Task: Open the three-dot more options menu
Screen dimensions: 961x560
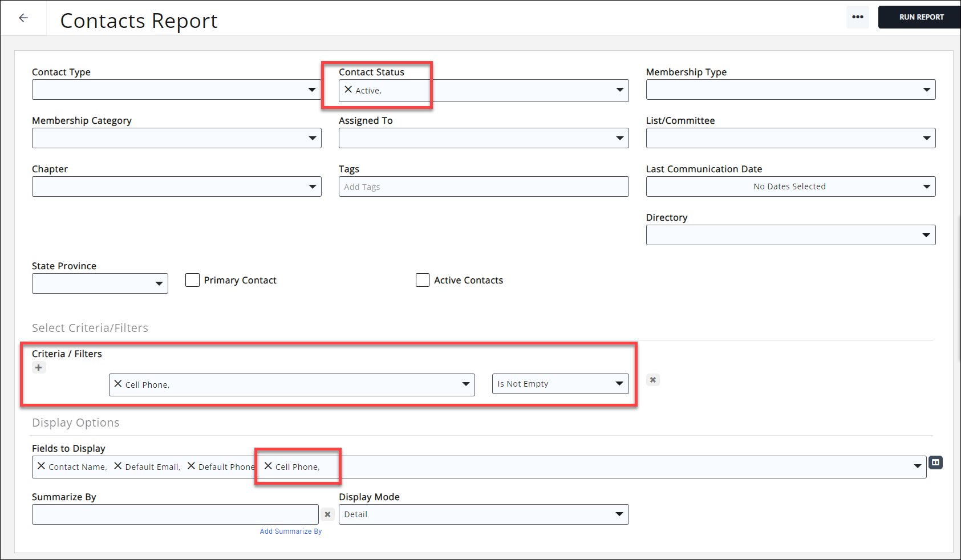Action: (857, 17)
